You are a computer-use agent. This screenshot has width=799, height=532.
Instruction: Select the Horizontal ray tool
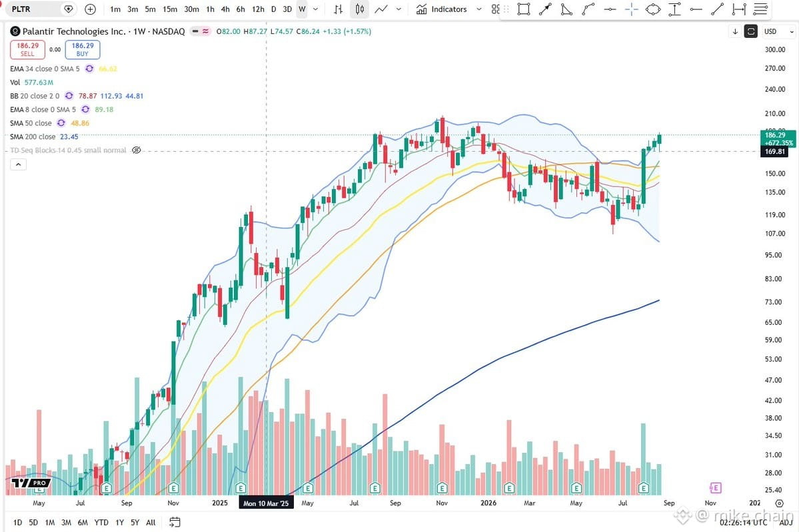[x=696, y=9]
